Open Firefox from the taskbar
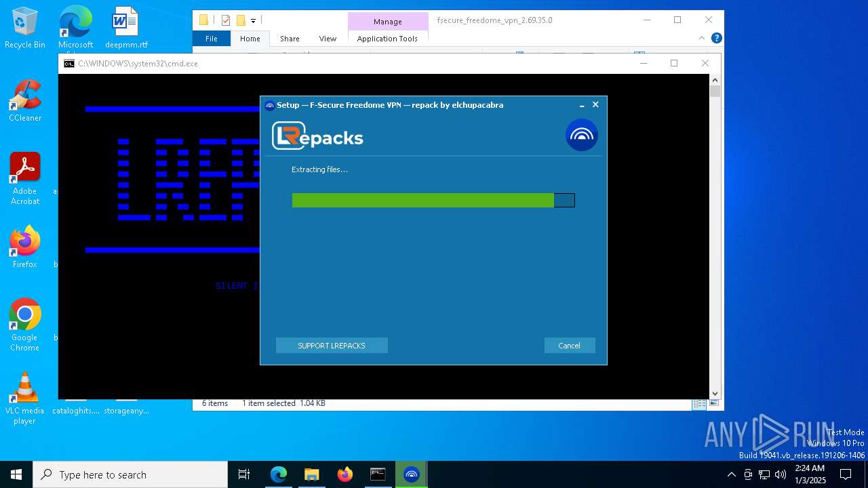This screenshot has width=868, height=488. (x=345, y=474)
